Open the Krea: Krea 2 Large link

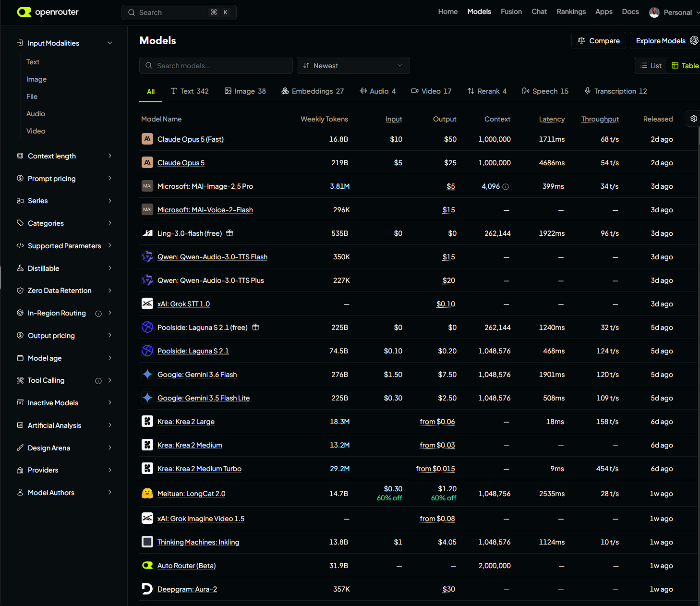[x=186, y=422]
